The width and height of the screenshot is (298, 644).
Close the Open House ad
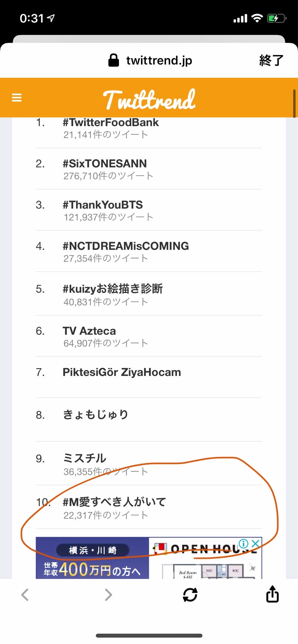pos(256,543)
